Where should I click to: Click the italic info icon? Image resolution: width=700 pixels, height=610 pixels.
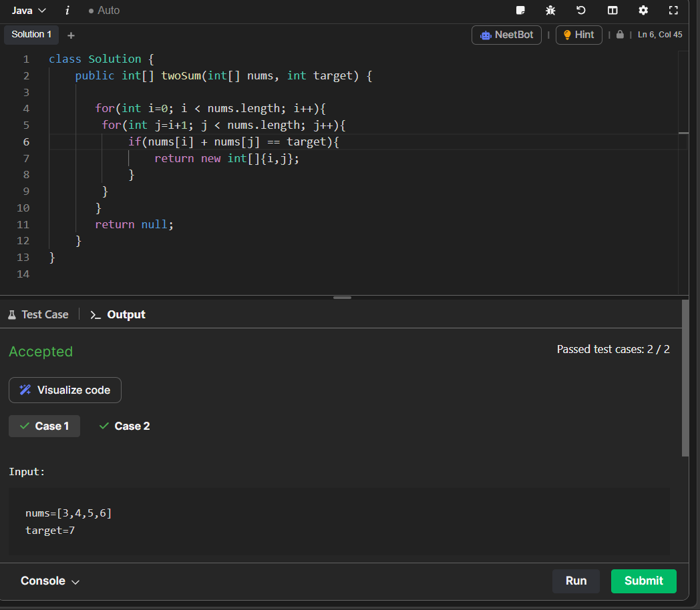coord(67,11)
